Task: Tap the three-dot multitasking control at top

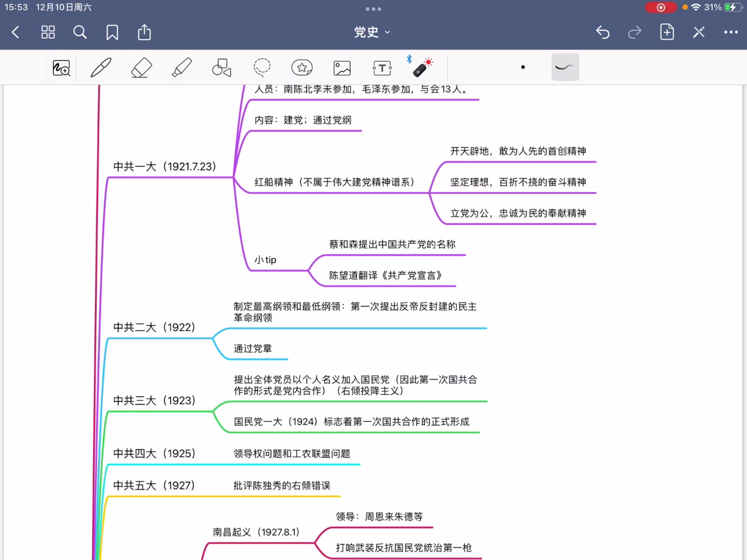Action: point(374,9)
